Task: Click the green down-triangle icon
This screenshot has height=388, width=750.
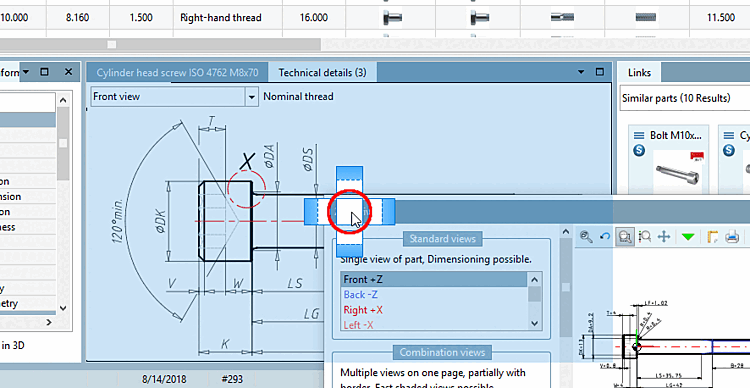Action: [x=688, y=237]
